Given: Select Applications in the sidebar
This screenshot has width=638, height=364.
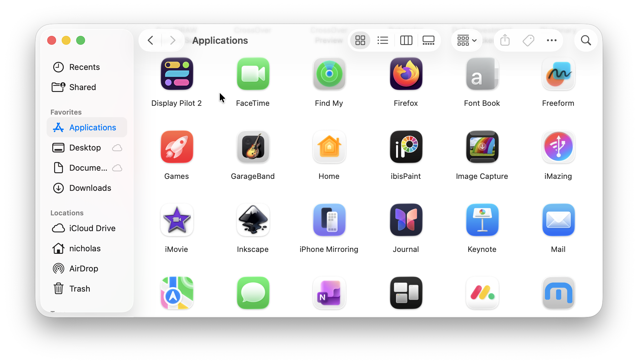Looking at the screenshot, I should [87, 128].
